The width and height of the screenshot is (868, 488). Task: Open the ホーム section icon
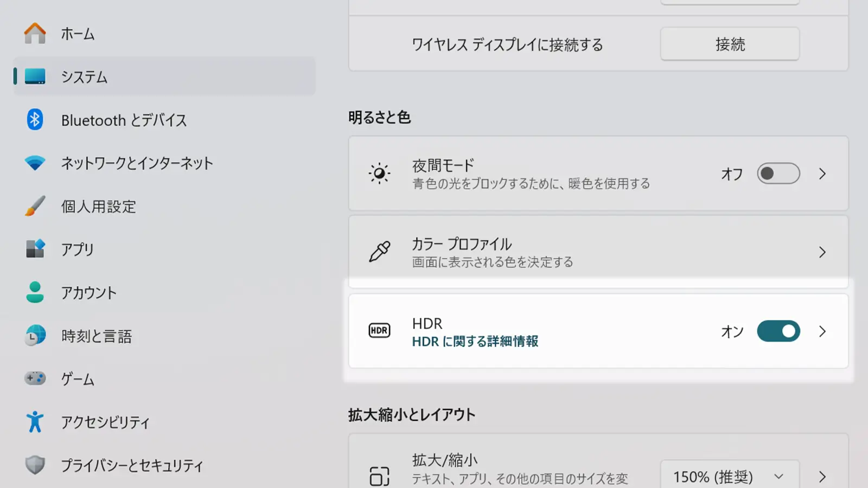click(34, 33)
